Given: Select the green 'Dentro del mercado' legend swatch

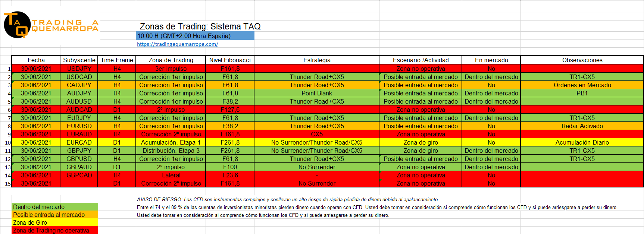Looking at the screenshot, I should (54, 207).
